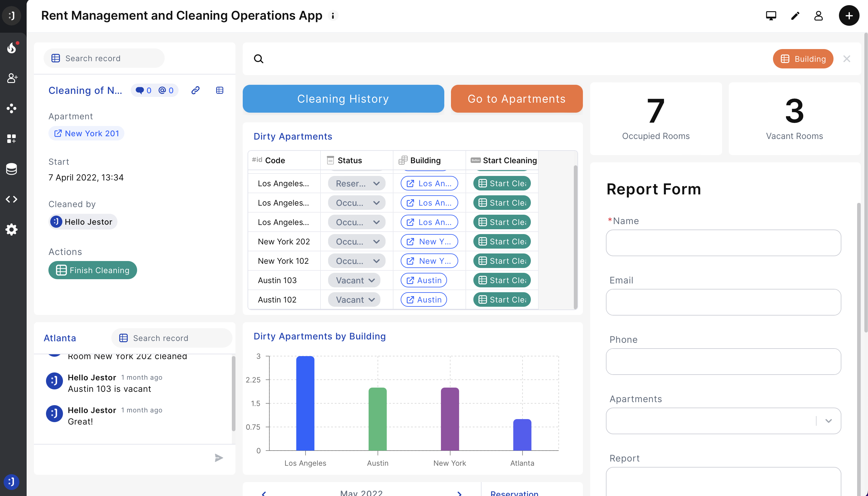The width and height of the screenshot is (868, 496).
Task: Click the monitor display icon in header
Action: coord(771,16)
